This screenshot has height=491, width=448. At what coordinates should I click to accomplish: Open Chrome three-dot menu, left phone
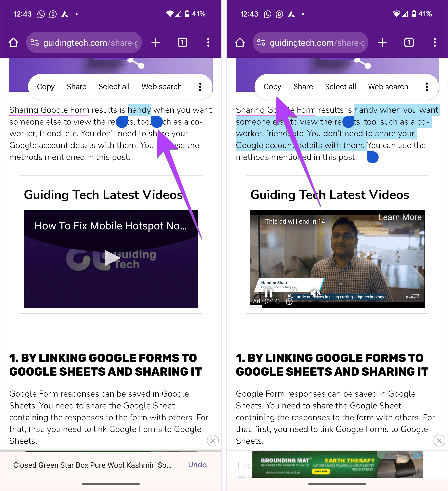coord(208,43)
